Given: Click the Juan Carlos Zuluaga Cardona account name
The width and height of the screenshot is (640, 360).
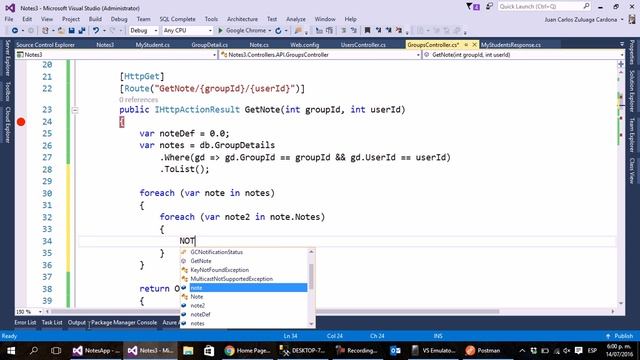Looking at the screenshot, I should 580,19.
